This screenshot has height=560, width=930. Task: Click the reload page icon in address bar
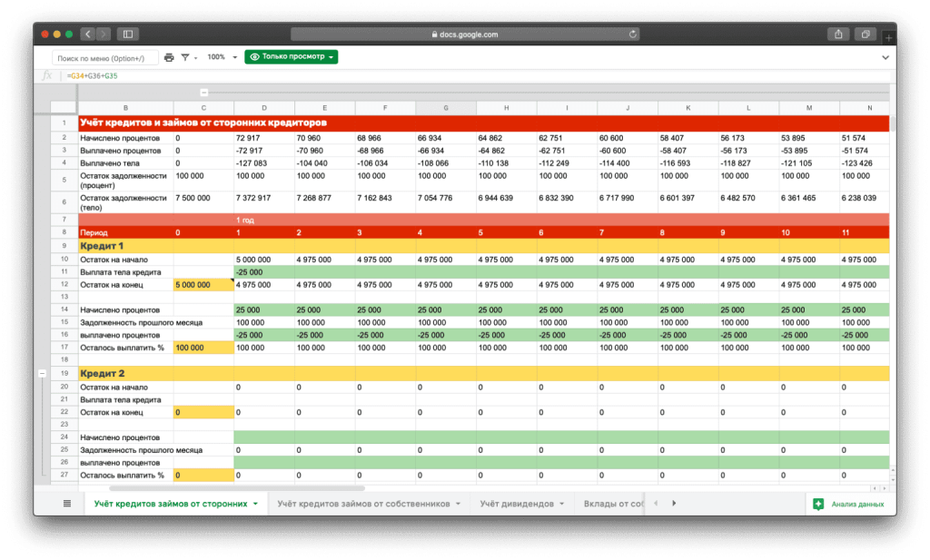pyautogui.click(x=633, y=34)
